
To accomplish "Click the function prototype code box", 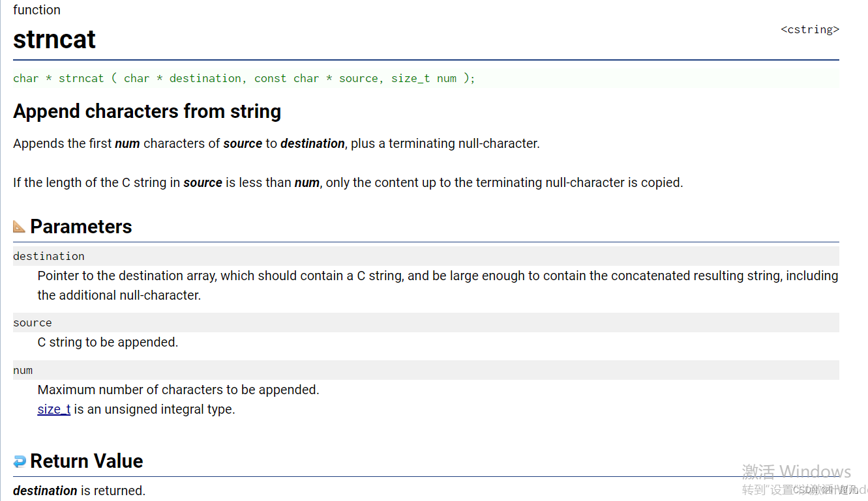I will (426, 78).
